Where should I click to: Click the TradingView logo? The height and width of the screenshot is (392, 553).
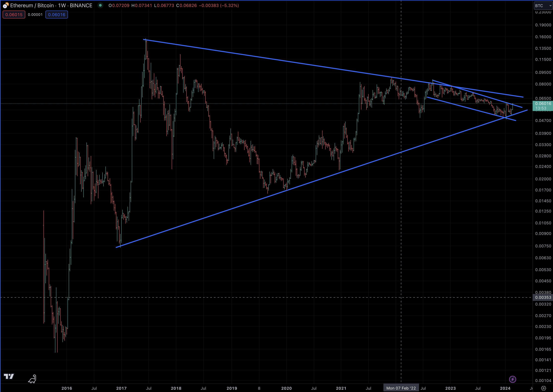pyautogui.click(x=9, y=376)
